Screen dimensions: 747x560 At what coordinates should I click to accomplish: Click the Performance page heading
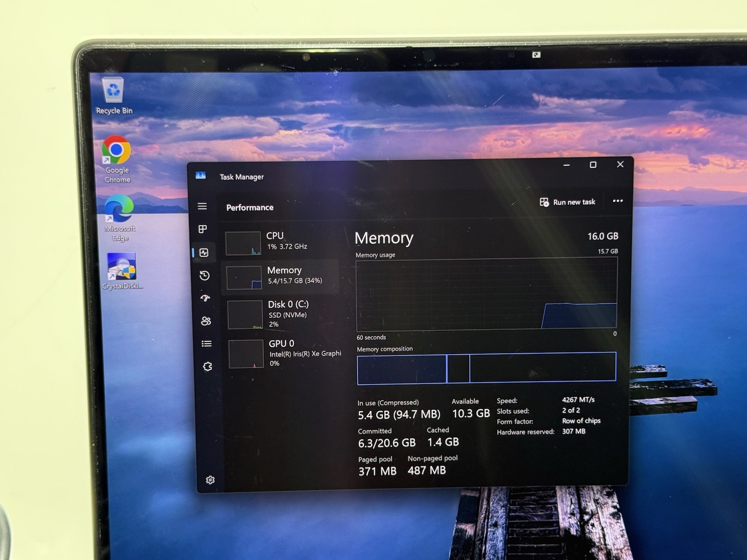250,207
